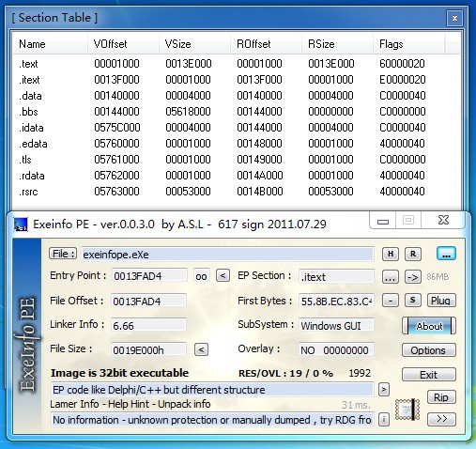This screenshot has width=476, height=449.
Task: Click the Flags value 60000020 of .text
Action: click(x=402, y=64)
